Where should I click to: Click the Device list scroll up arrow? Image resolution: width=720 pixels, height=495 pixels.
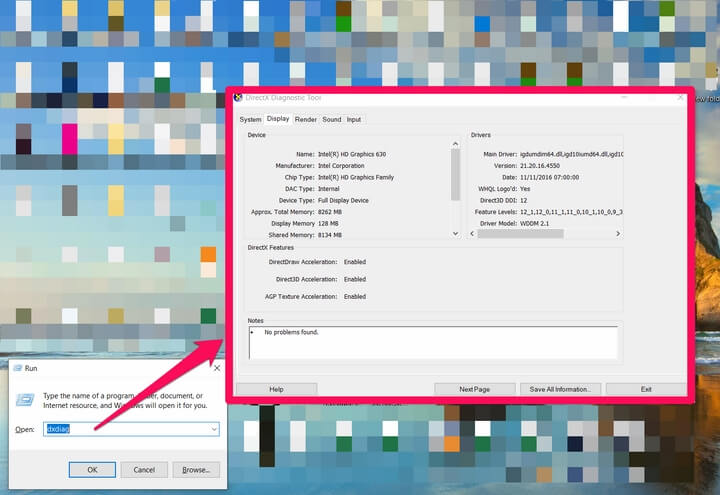click(456, 144)
